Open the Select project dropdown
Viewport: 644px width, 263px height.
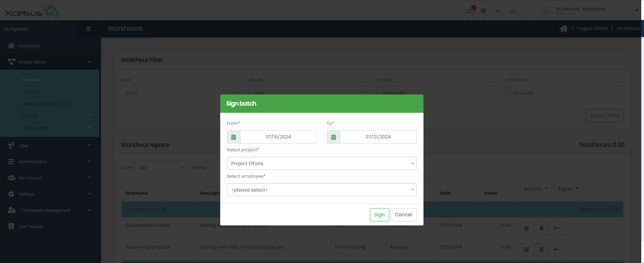click(321, 163)
